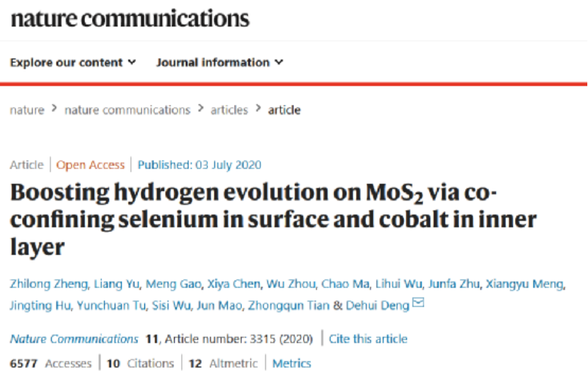Image resolution: width=588 pixels, height=376 pixels.
Task: Click the Nature Communications journal citation link
Action: (x=74, y=339)
